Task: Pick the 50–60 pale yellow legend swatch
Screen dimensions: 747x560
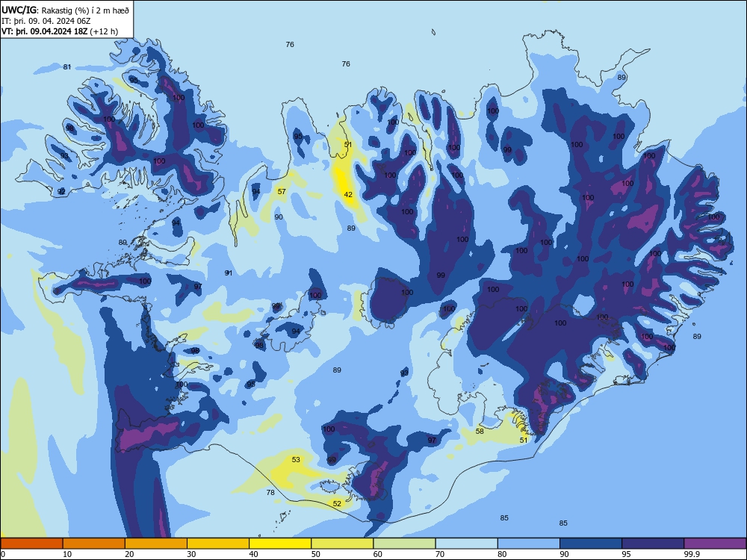Action: [342, 544]
